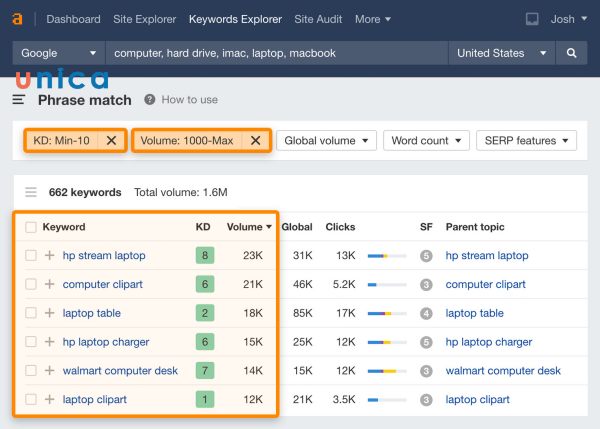Click the Ahrefs logo icon

coord(18,19)
